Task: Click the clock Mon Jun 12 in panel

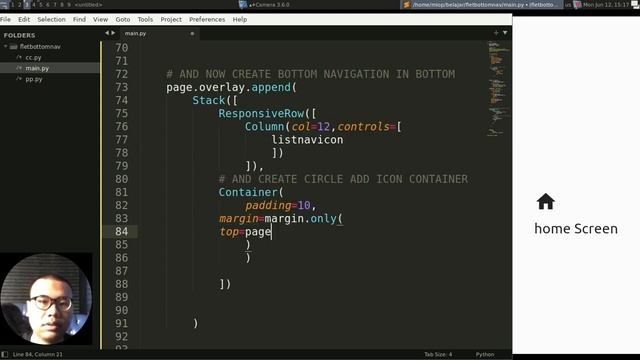Action: (x=606, y=4)
